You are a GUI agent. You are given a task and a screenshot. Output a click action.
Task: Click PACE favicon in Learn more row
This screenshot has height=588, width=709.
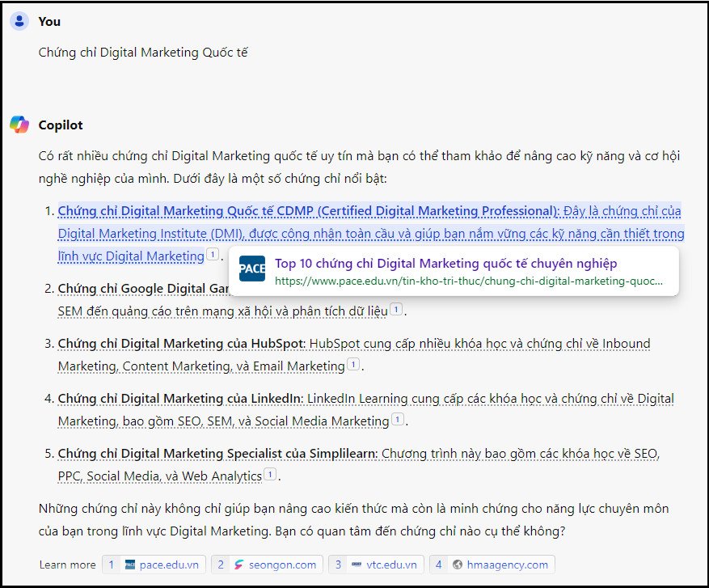pyautogui.click(x=130, y=565)
